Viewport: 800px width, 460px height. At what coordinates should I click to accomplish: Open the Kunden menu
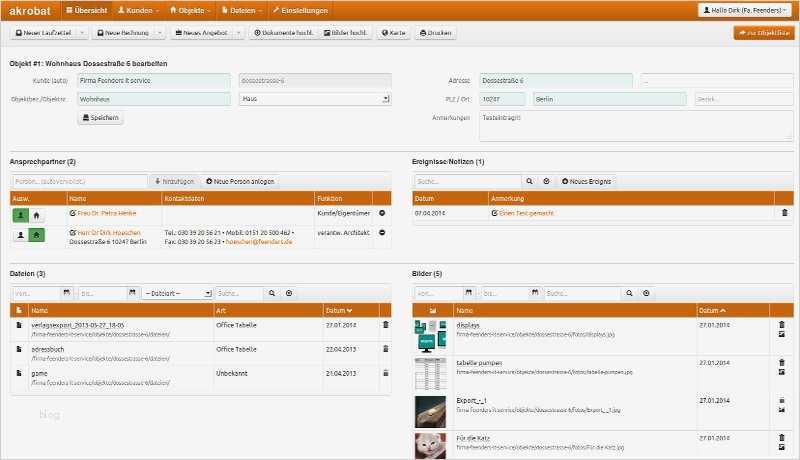pos(138,10)
